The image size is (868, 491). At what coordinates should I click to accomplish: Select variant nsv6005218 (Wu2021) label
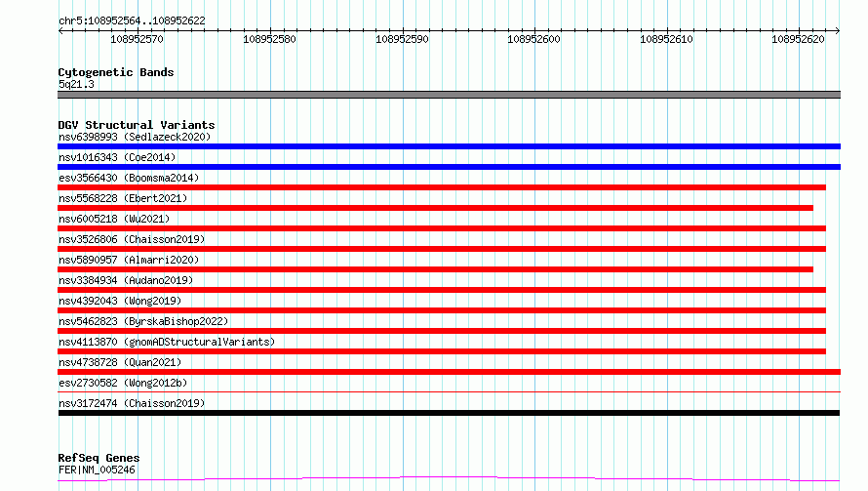(x=114, y=219)
